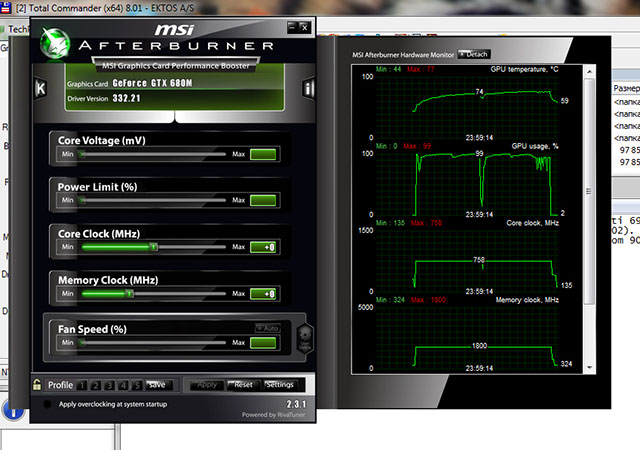Click the Core clock graph
This screenshot has width=640, height=450.
click(x=467, y=260)
